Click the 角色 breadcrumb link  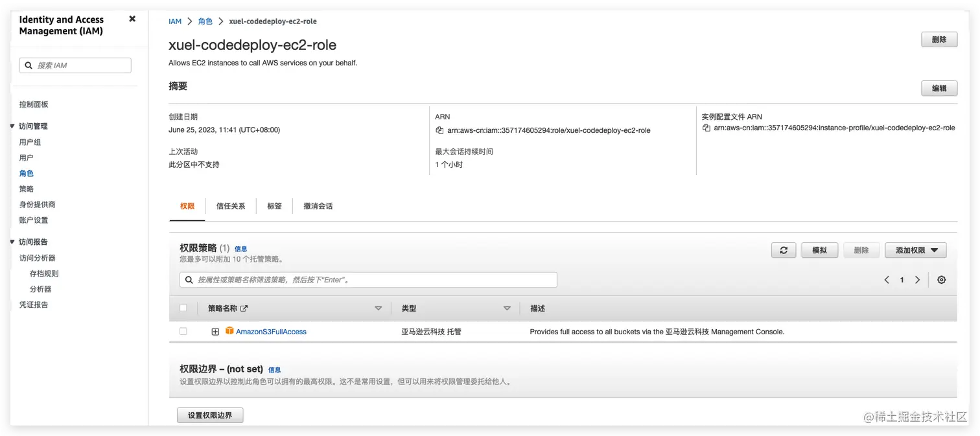pyautogui.click(x=205, y=21)
